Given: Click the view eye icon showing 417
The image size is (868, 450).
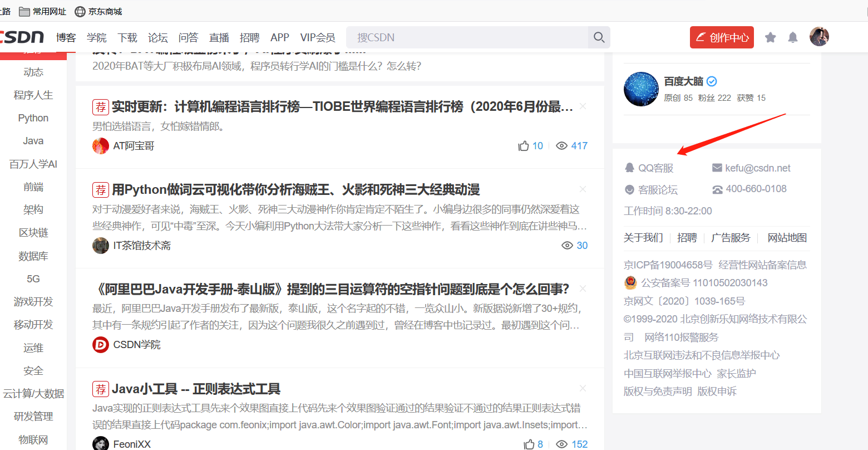Looking at the screenshot, I should [562, 146].
